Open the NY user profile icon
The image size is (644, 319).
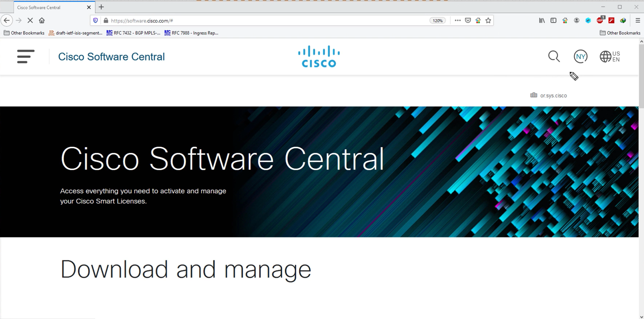tap(580, 56)
